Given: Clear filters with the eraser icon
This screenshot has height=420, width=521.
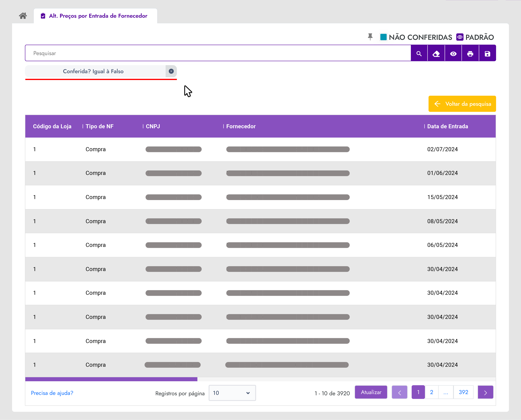Looking at the screenshot, I should click(436, 53).
